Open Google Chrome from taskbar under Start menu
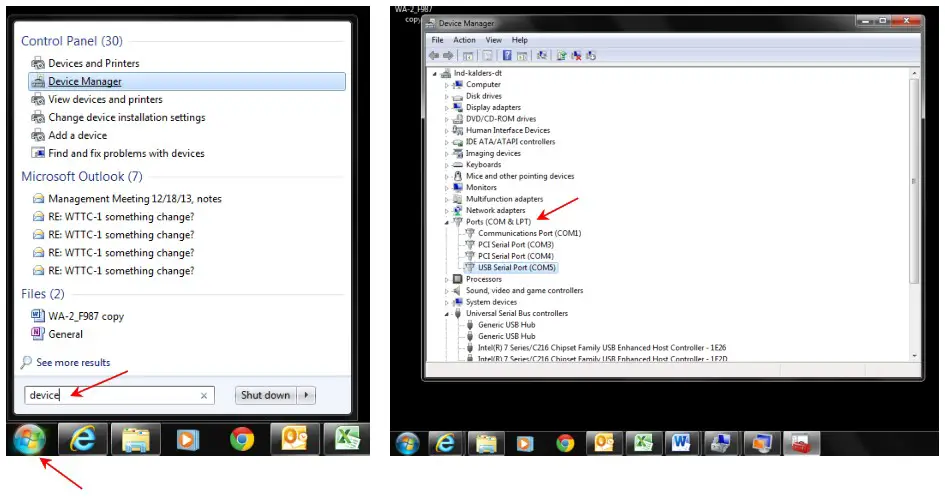The image size is (945, 500). click(242, 439)
